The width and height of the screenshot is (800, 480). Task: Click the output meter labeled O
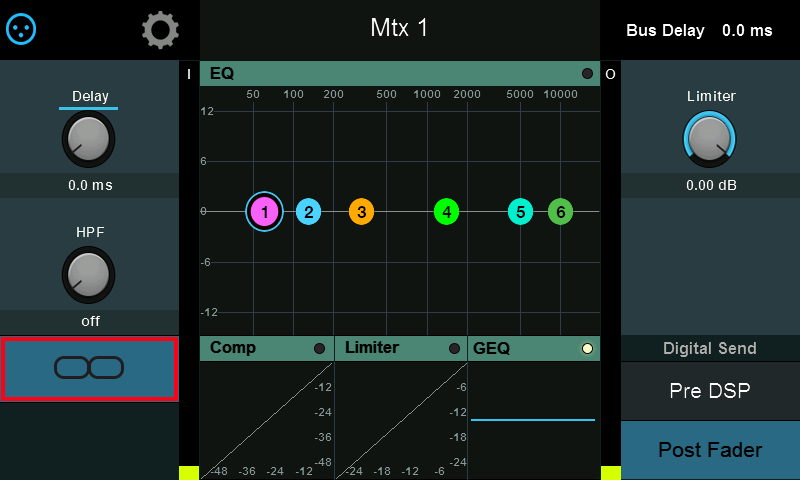610,270
